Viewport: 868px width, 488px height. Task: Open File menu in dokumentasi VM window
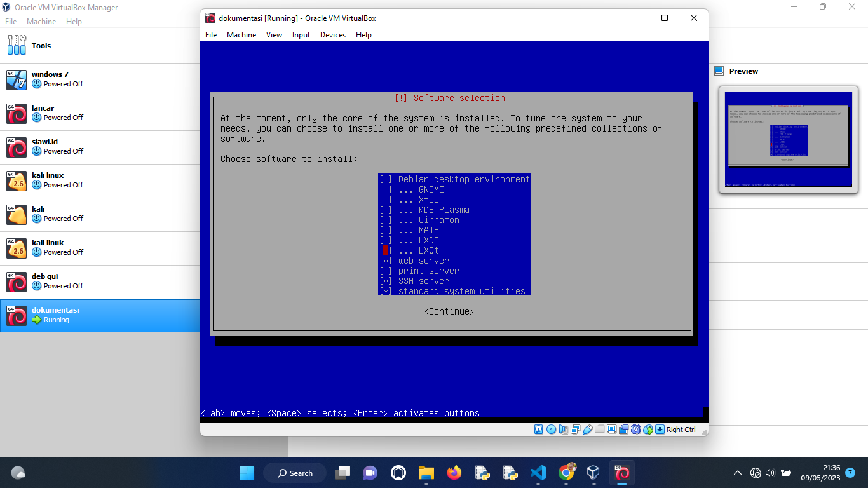211,35
